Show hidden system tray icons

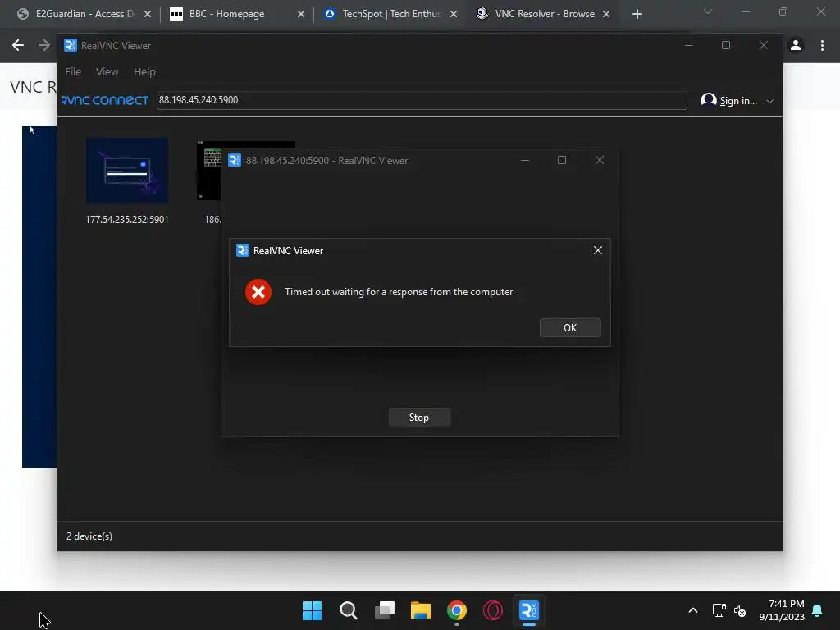pos(692,610)
